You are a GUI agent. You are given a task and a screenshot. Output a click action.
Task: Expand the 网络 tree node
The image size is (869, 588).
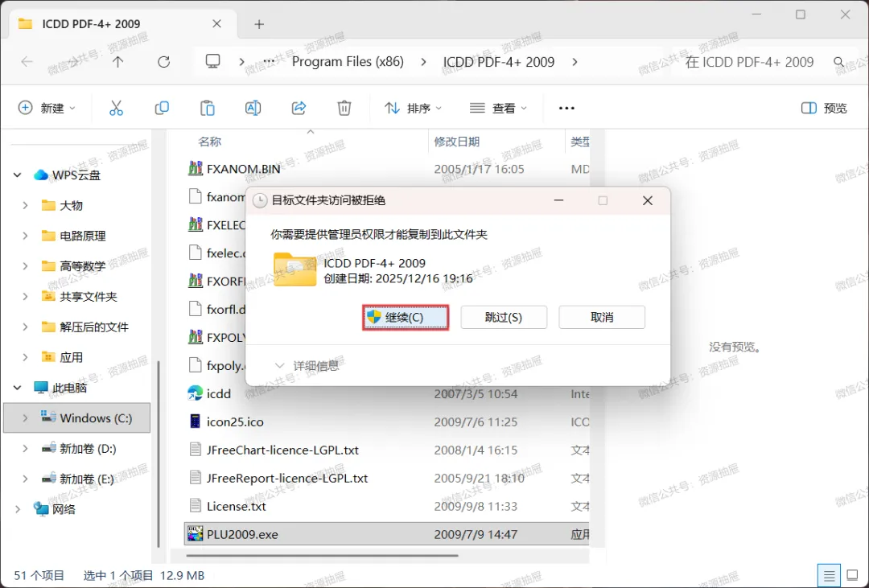tap(17, 508)
